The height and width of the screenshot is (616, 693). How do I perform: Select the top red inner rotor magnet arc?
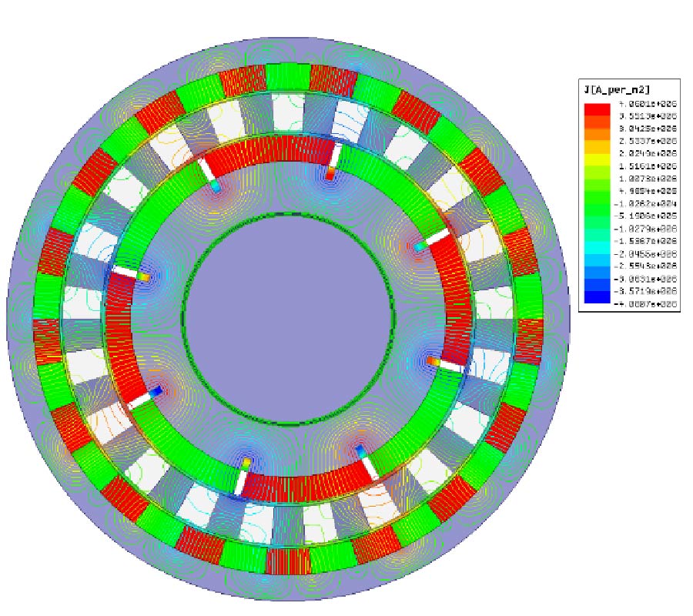(x=269, y=156)
